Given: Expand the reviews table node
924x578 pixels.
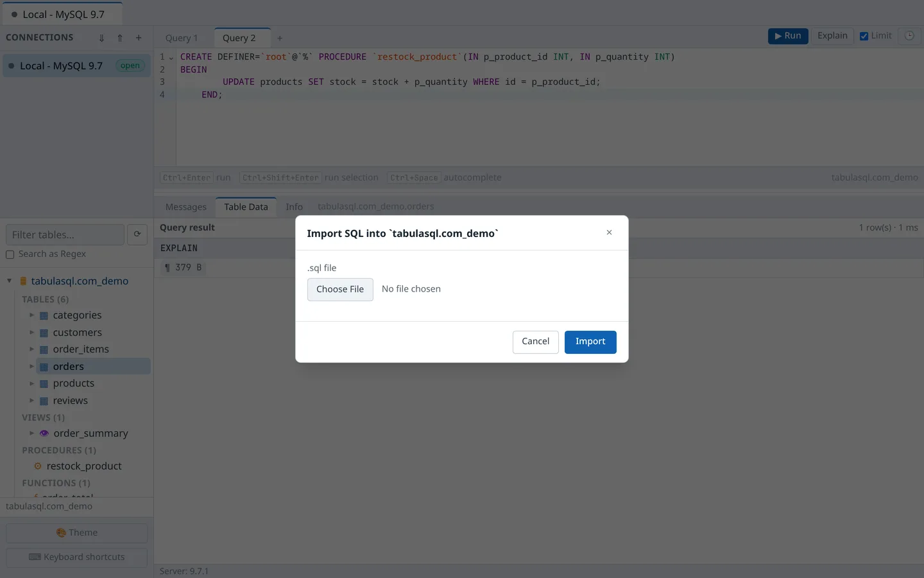Looking at the screenshot, I should 31,401.
